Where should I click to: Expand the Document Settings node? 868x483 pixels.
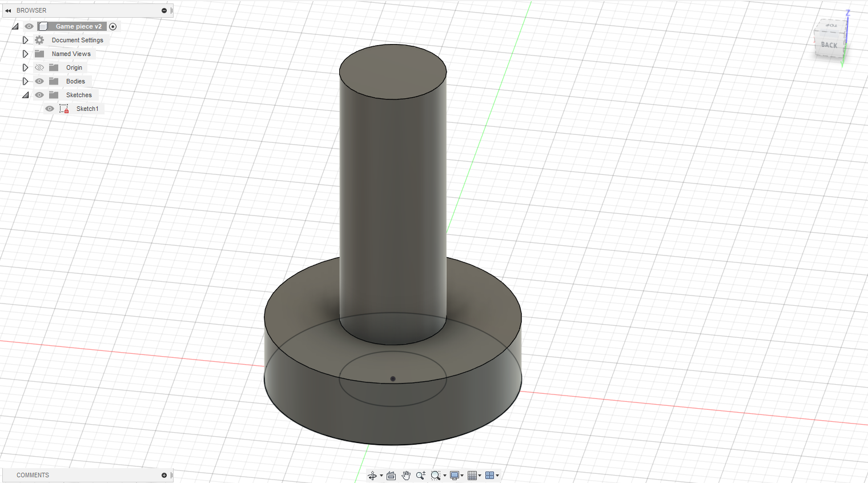coord(25,40)
